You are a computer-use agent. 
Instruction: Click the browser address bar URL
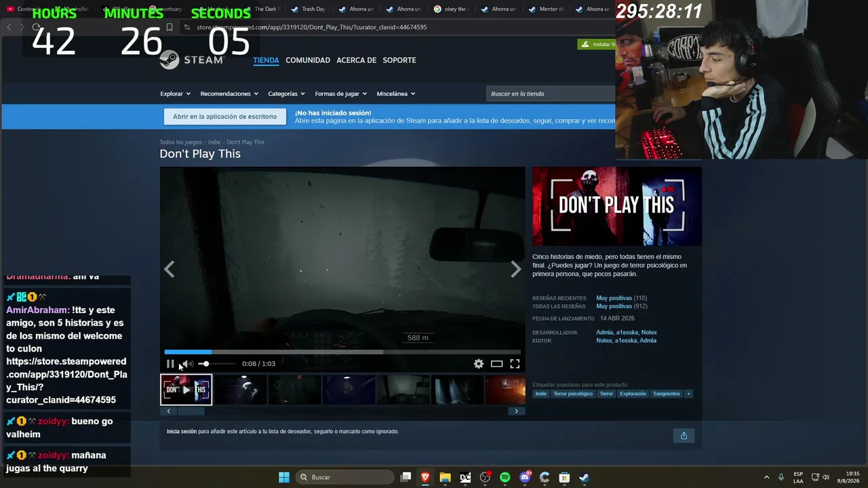(x=312, y=27)
